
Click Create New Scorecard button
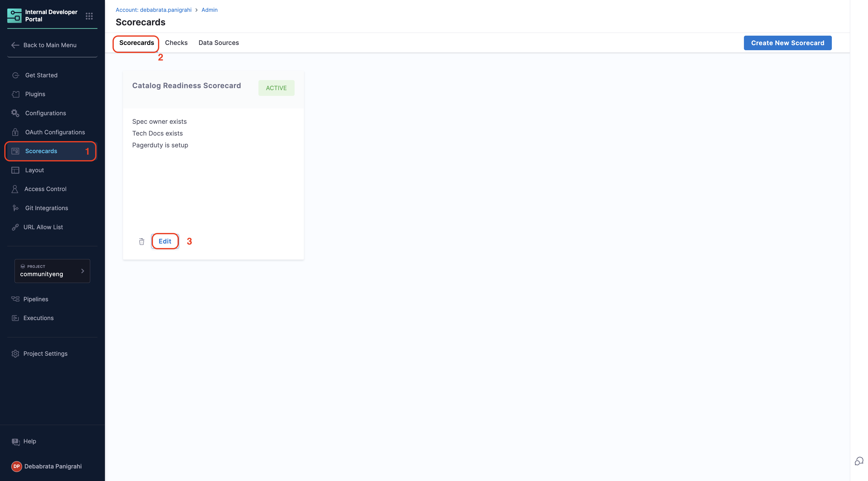pyautogui.click(x=787, y=43)
